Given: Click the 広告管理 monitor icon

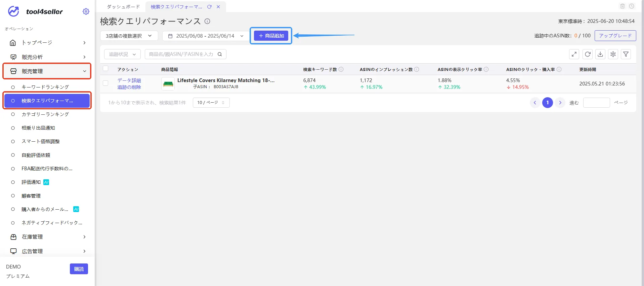Looking at the screenshot, I should (13, 251).
